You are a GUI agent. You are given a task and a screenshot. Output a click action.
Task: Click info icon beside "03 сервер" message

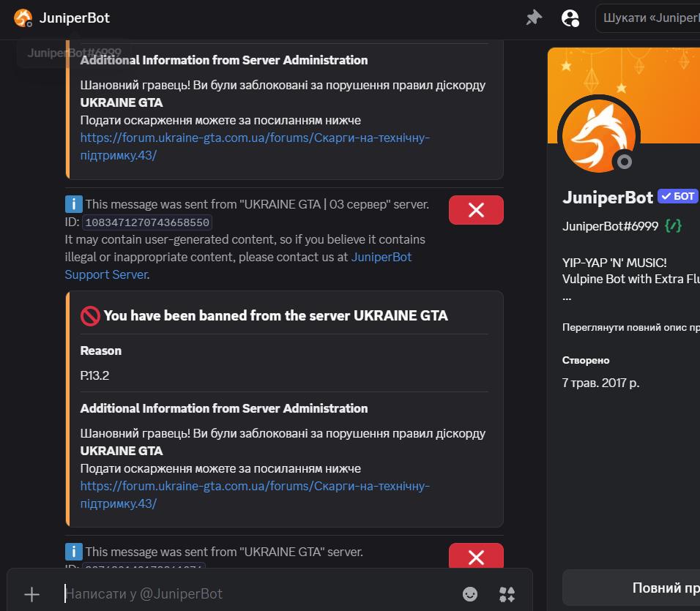pos(74,204)
